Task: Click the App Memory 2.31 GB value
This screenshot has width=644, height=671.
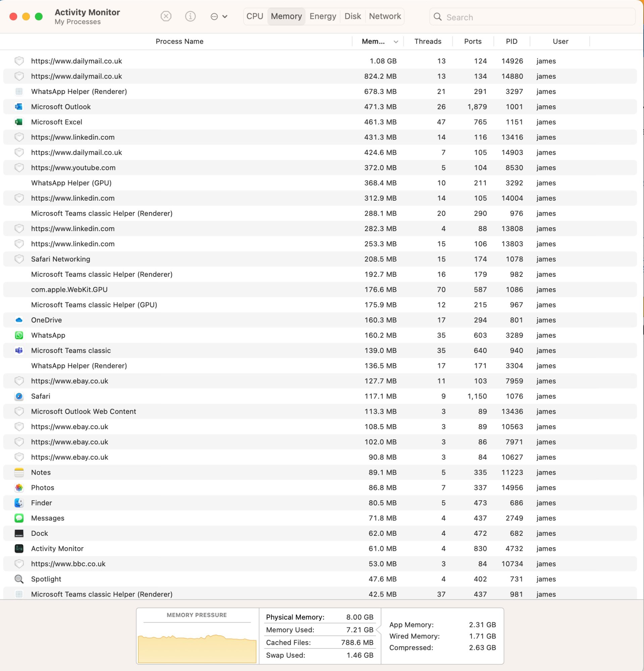Action: [482, 625]
